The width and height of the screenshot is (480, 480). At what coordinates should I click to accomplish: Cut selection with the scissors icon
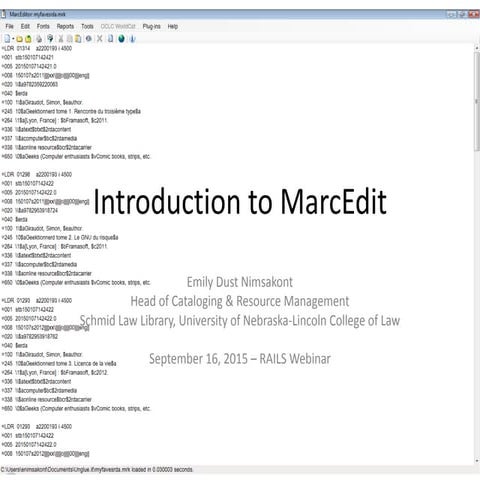pyautogui.click(x=61, y=39)
